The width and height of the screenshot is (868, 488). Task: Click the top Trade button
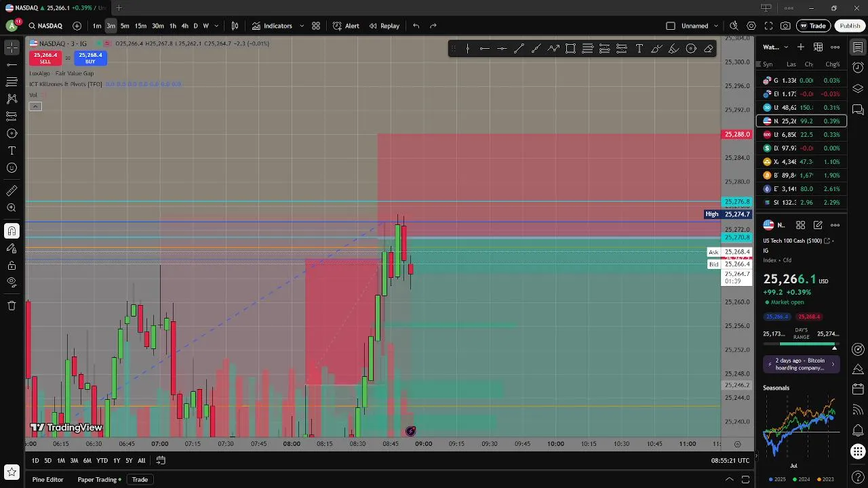click(x=812, y=26)
